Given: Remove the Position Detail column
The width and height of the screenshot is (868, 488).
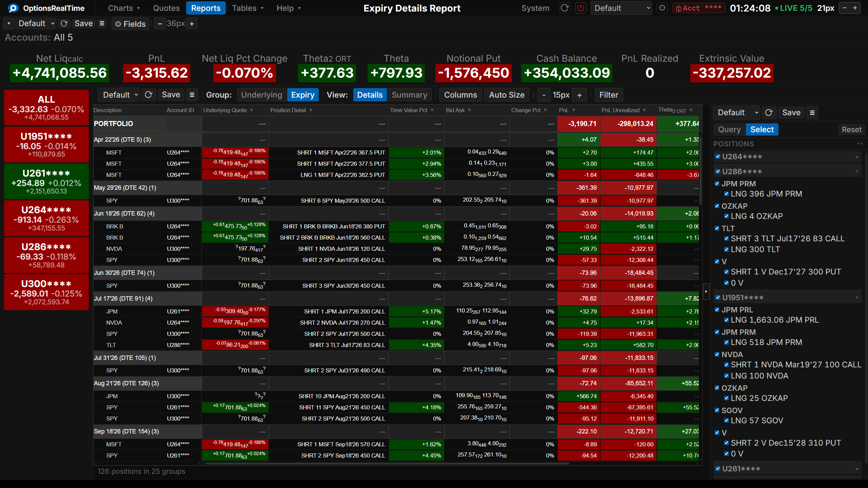Looking at the screenshot, I should (311, 110).
